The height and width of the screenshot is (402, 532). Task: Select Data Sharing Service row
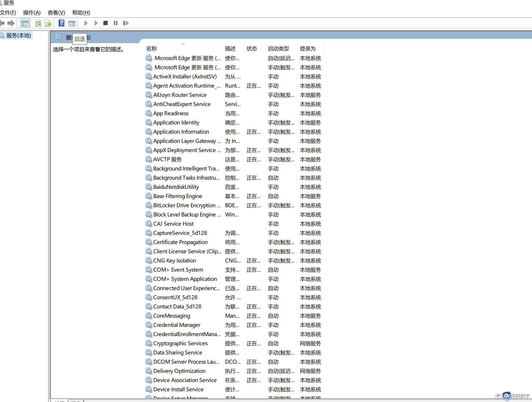[x=234, y=352]
